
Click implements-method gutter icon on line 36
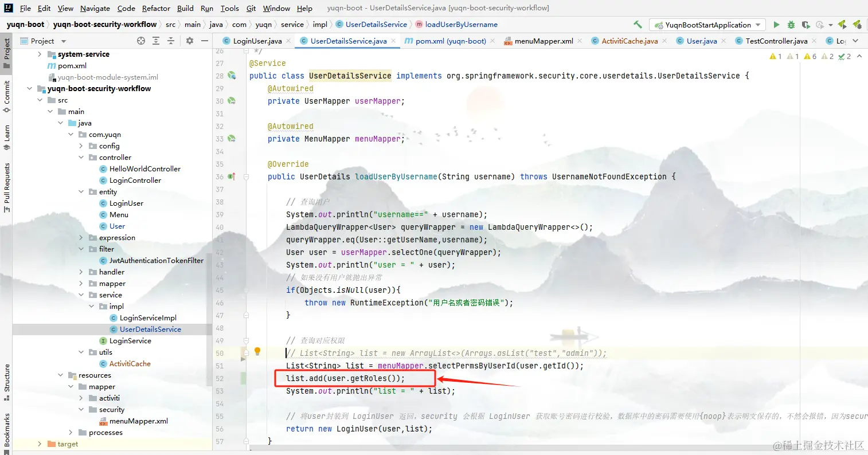pos(232,176)
